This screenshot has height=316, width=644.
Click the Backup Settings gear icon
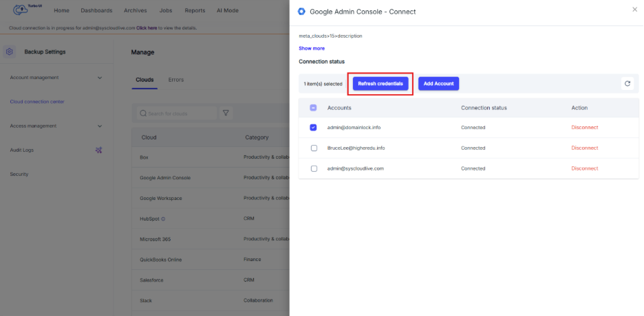(10, 52)
